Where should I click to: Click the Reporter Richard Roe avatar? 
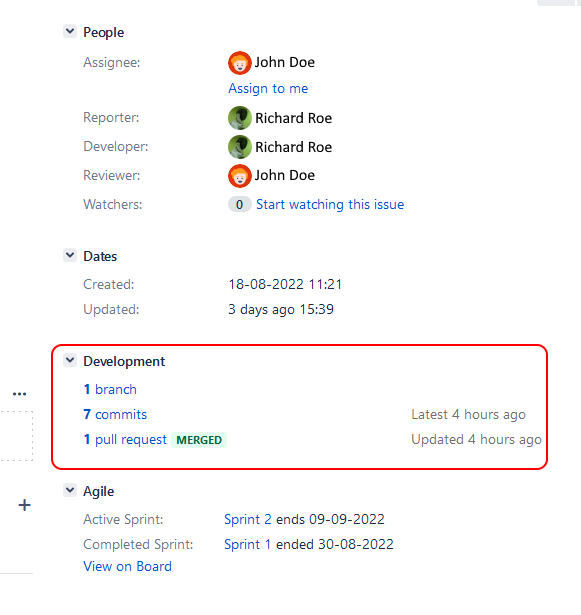(x=240, y=118)
